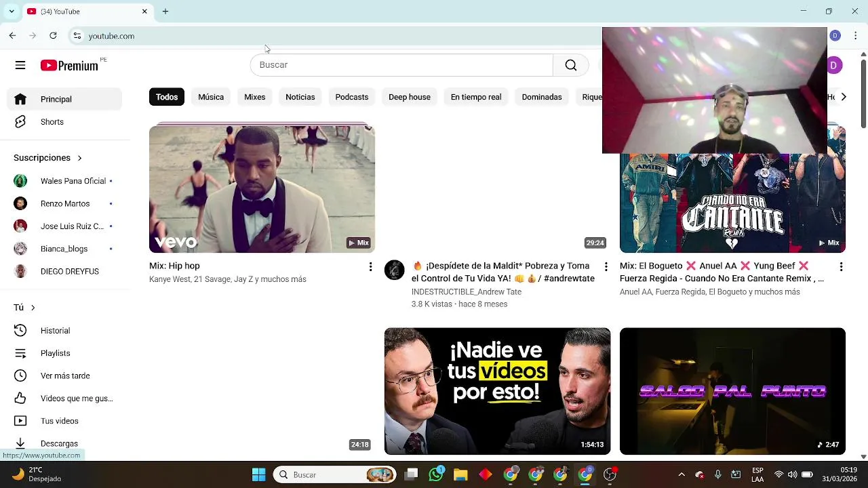Open Bianca_blogs subscription avatar

point(20,249)
